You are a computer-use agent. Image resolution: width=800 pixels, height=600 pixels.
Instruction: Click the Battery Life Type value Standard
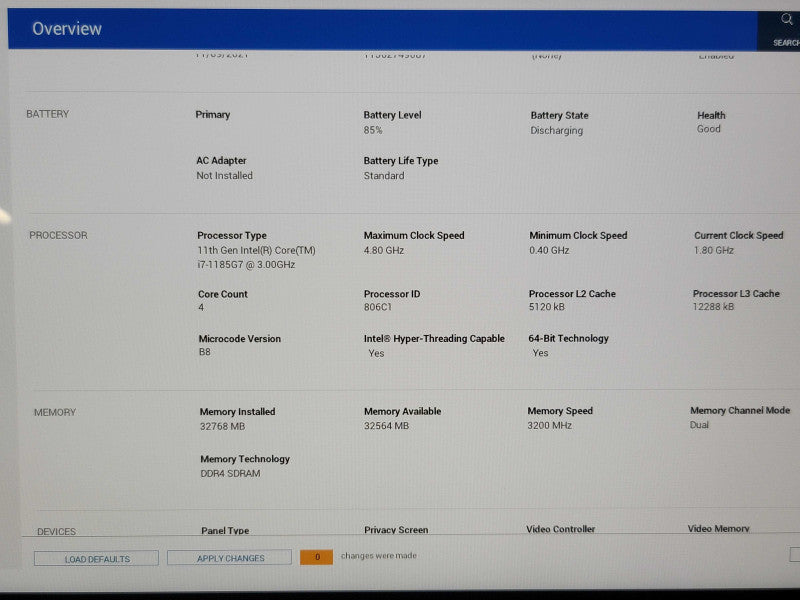click(384, 176)
